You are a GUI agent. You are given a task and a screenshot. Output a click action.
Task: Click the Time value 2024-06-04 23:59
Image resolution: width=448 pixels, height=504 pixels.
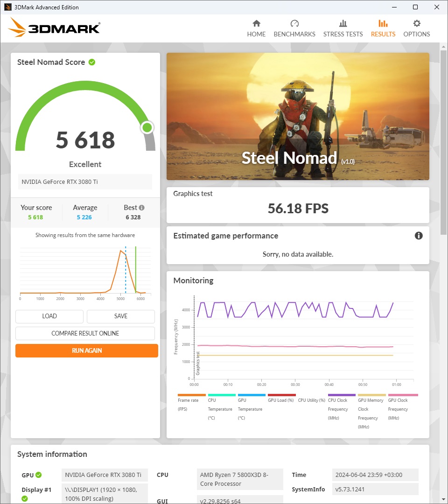coord(375,475)
